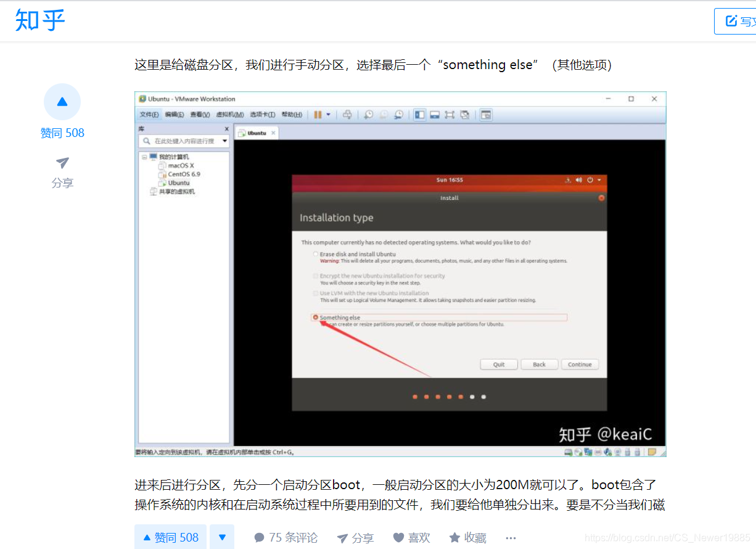The height and width of the screenshot is (549, 756).
Task: Collapse the 我的计算机 tree node
Action: coord(144,157)
